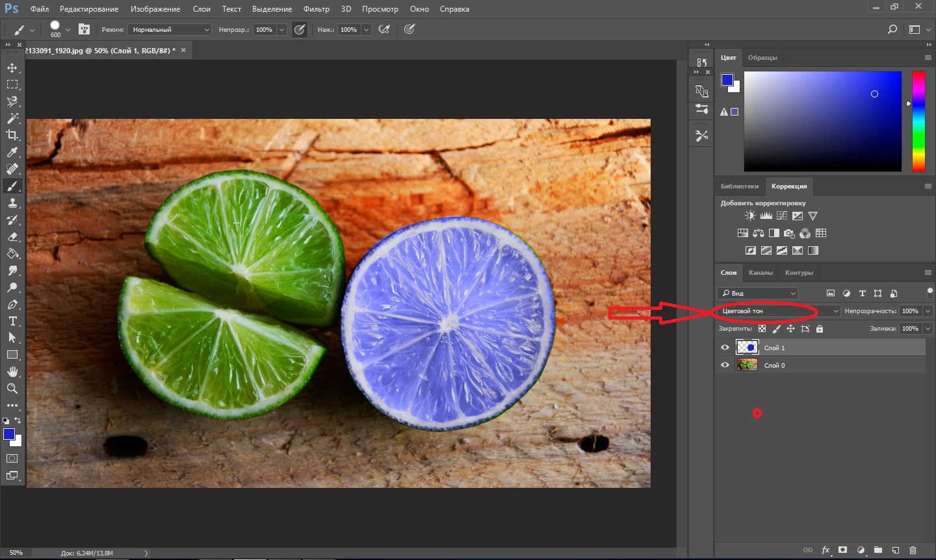Select the Rectangle shape tool
Viewport: 936px width, 560px height.
click(x=12, y=355)
